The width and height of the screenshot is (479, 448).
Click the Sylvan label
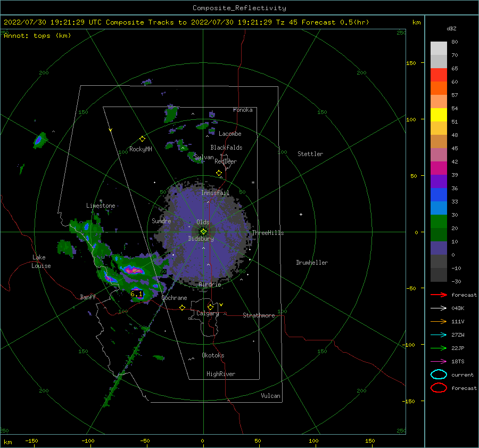coord(204,158)
